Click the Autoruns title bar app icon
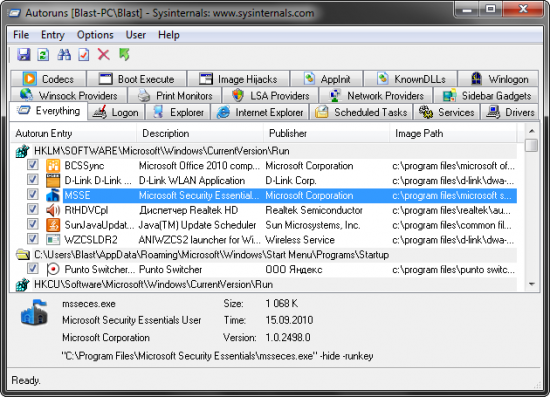Viewport: 550px width, 397px height. tap(14, 13)
